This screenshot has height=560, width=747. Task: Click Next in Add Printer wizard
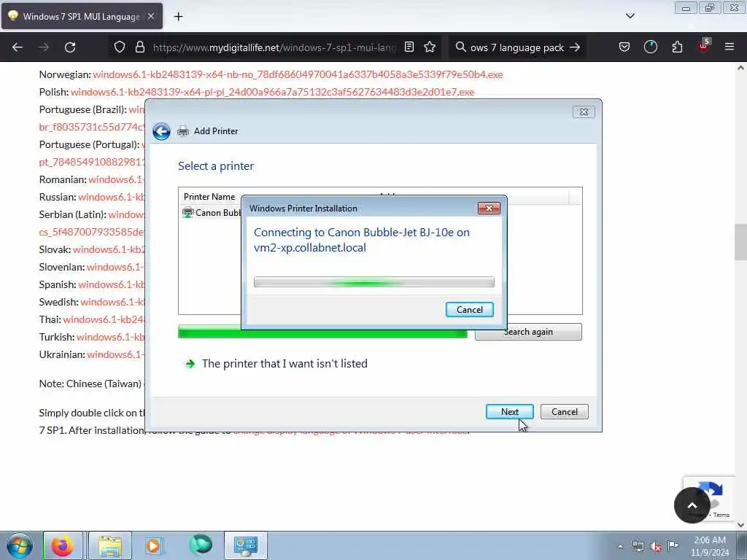(x=509, y=412)
